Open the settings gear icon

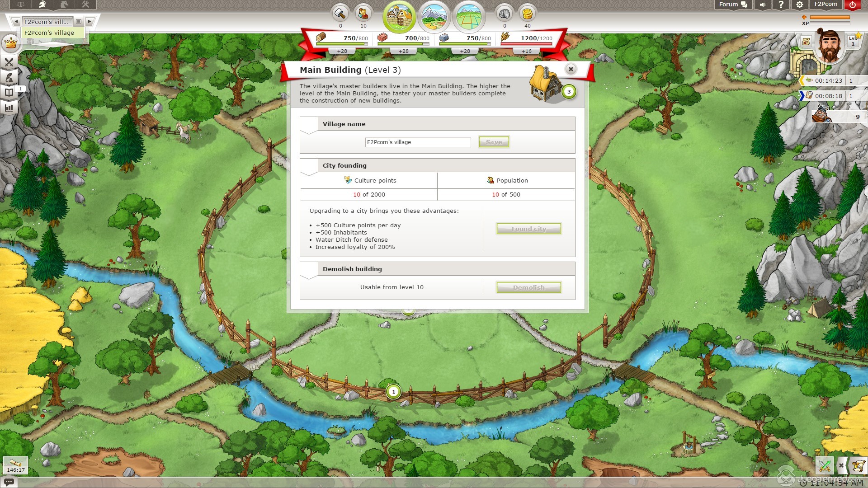coord(800,5)
